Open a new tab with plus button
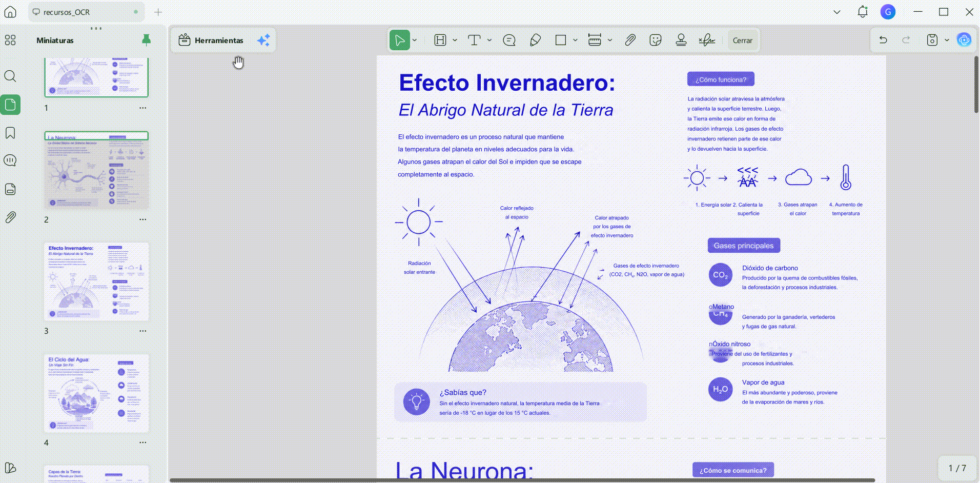Image resolution: width=980 pixels, height=483 pixels. click(158, 12)
